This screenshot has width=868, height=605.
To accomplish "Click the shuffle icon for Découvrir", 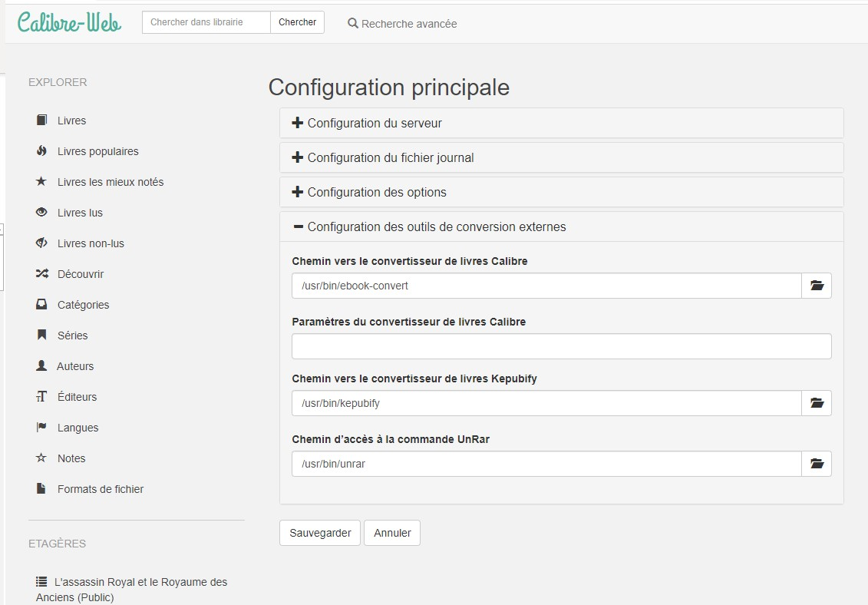I will pos(41,274).
